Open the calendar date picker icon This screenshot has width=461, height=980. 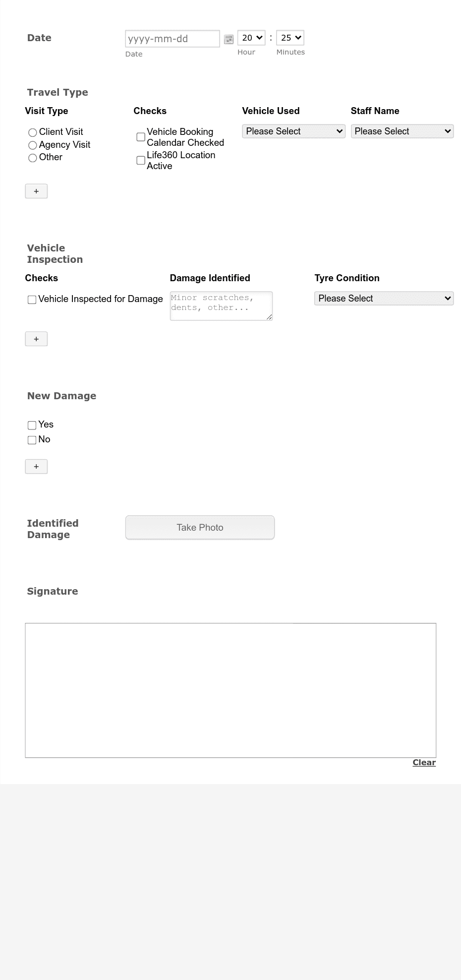pyautogui.click(x=229, y=39)
